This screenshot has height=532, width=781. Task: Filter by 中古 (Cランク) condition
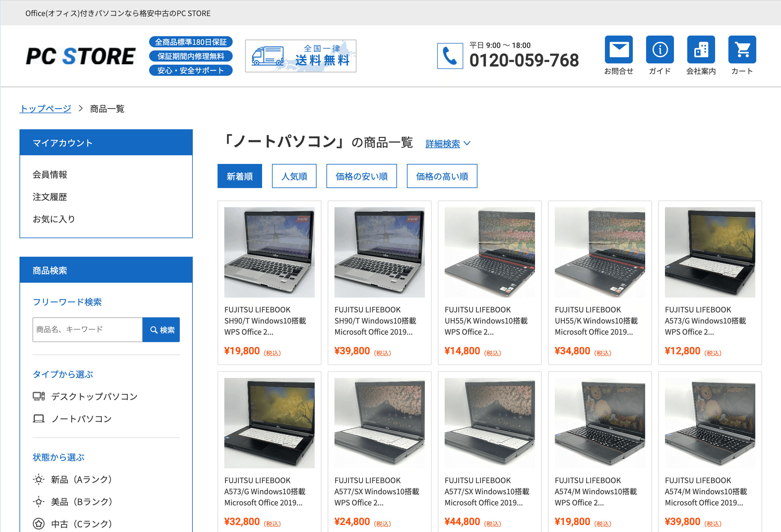click(x=72, y=524)
